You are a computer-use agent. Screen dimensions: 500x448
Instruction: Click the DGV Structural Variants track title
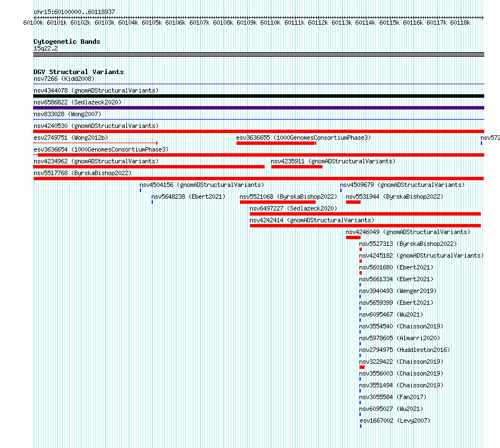pos(79,72)
